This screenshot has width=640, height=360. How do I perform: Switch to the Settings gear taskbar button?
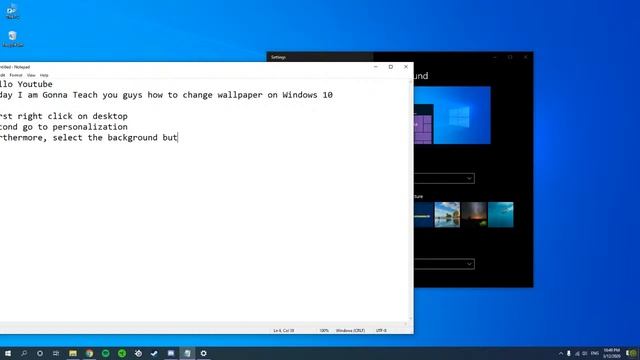coord(203,353)
